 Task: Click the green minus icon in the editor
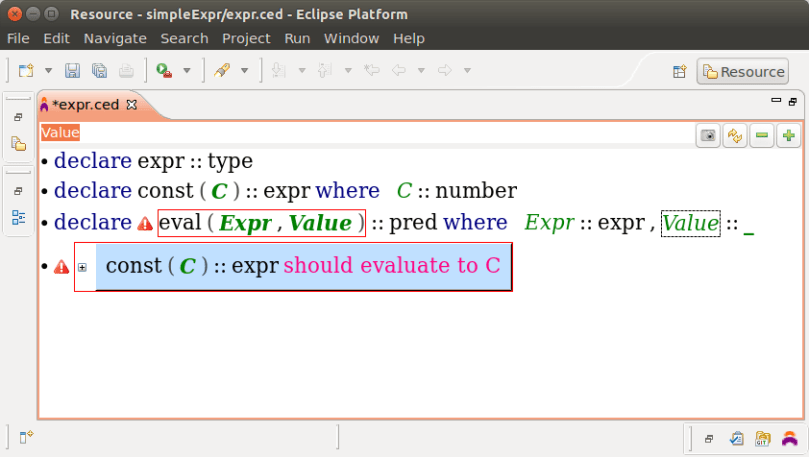coord(763,137)
